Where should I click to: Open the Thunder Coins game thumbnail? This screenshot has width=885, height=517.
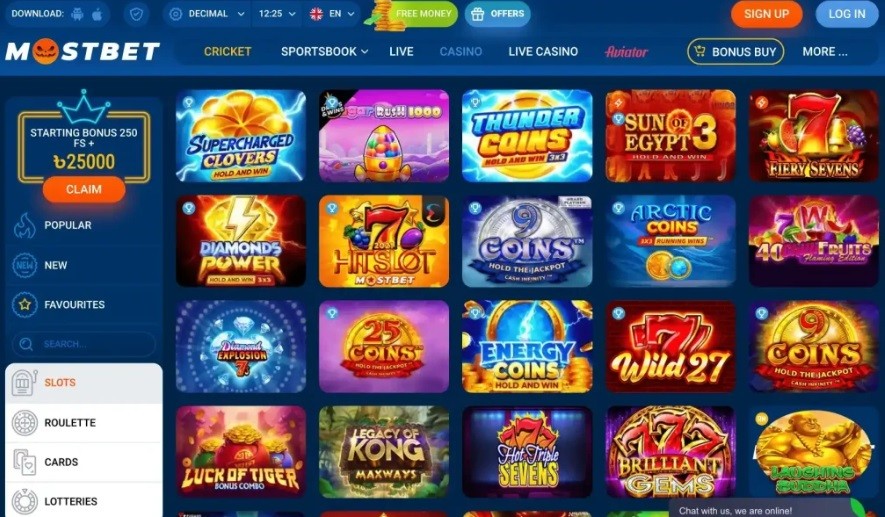coord(527,136)
